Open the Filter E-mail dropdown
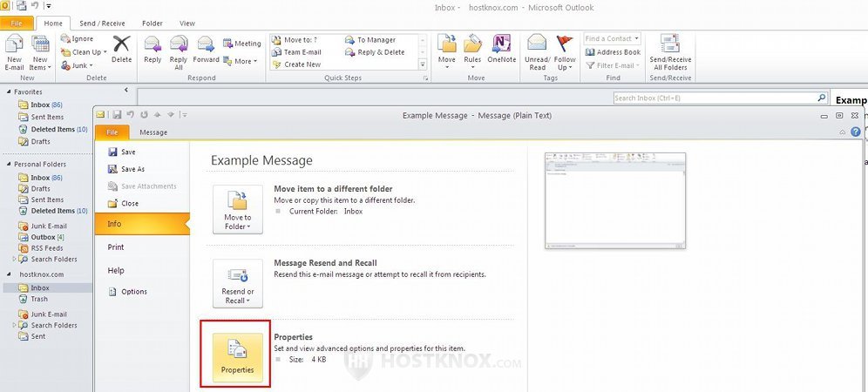The height and width of the screenshot is (392, 868). [x=613, y=65]
